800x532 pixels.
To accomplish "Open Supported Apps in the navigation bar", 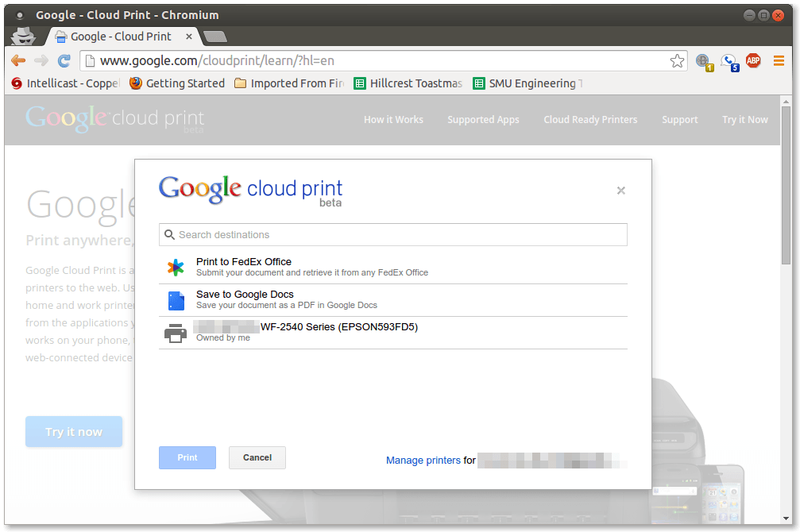I will [483, 119].
